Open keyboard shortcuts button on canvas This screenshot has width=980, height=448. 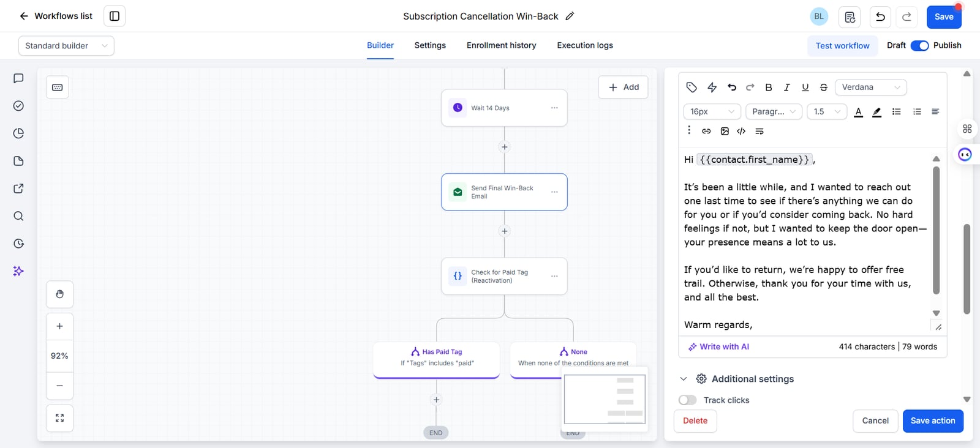click(x=58, y=88)
